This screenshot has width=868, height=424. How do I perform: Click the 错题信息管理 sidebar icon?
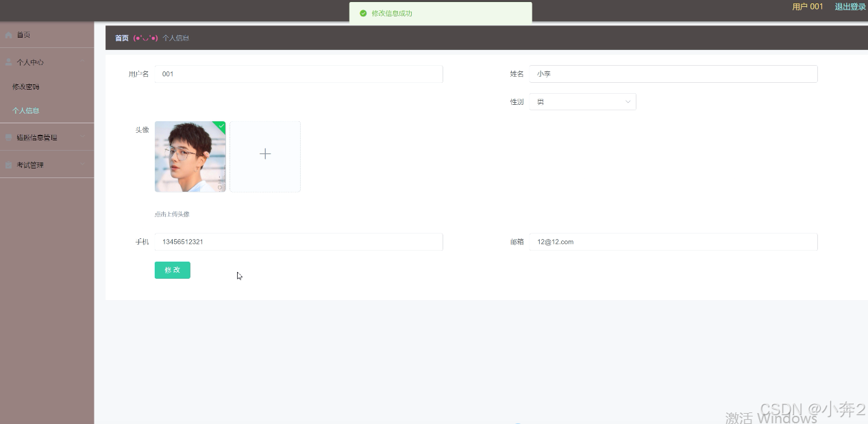(8, 136)
